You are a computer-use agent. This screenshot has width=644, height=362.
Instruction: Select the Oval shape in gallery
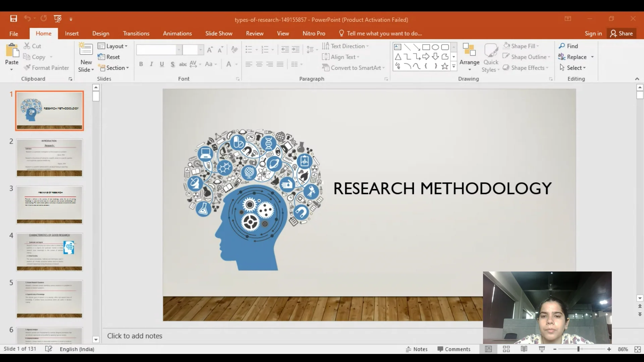click(x=435, y=47)
